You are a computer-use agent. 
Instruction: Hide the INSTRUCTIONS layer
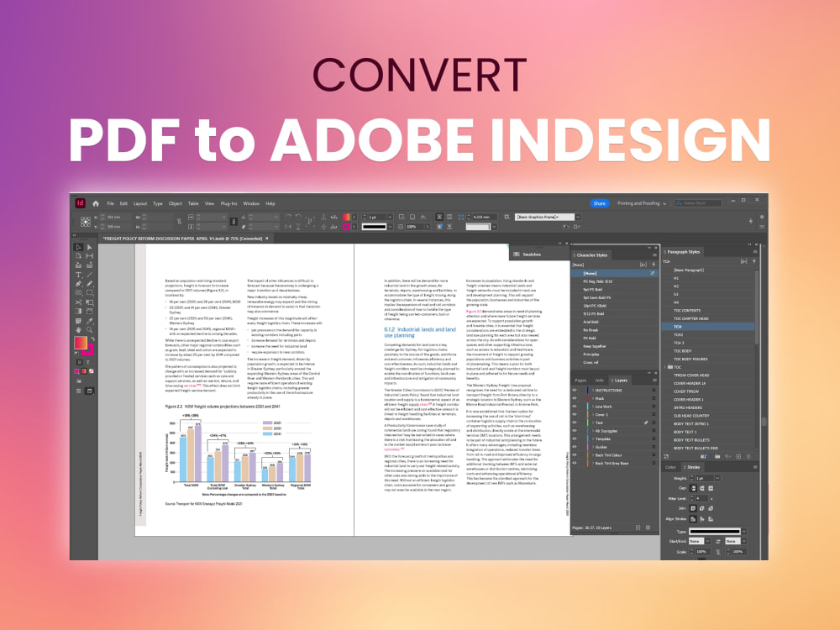click(x=575, y=390)
